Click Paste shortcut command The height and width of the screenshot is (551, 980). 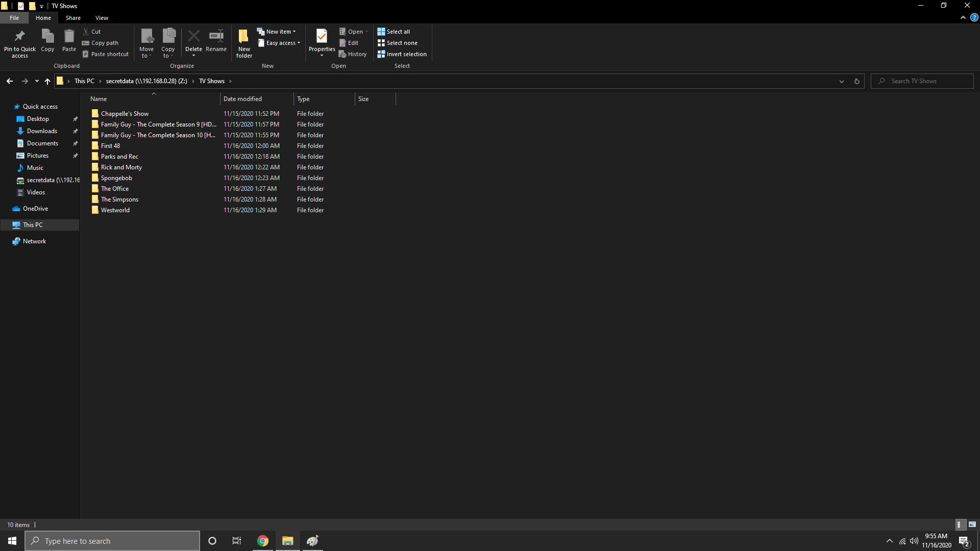click(106, 54)
